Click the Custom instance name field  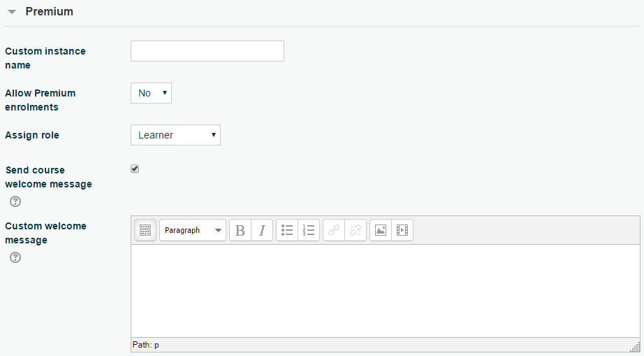coord(207,51)
